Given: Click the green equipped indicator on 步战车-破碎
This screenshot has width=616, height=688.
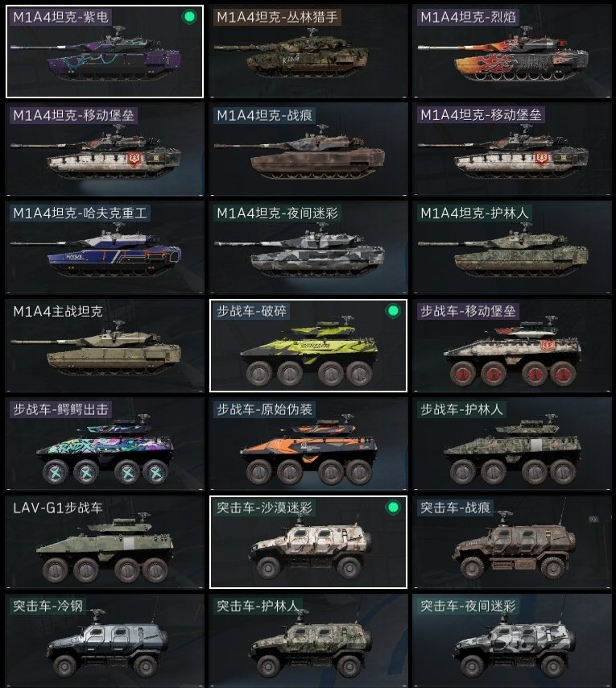Looking at the screenshot, I should point(393,311).
